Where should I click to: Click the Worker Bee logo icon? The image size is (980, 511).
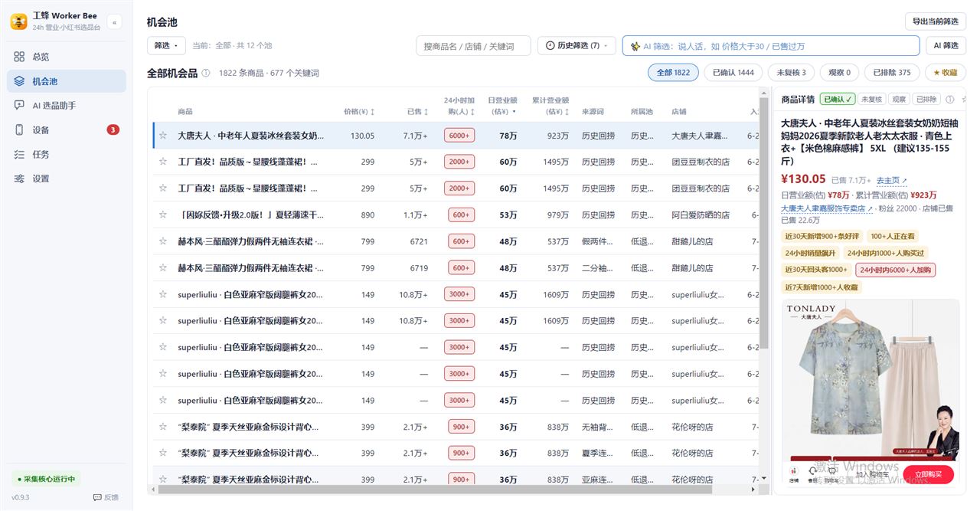coord(18,21)
